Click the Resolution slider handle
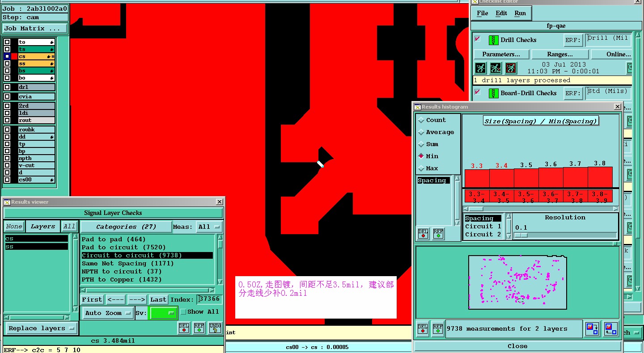644x353 pixels. (521, 235)
